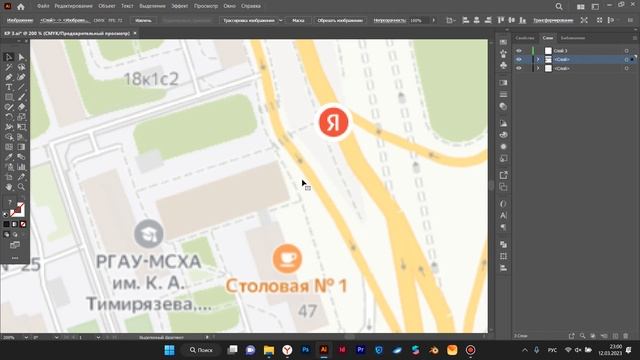Open the Объект menu
The image size is (640, 360).
pos(107,6)
